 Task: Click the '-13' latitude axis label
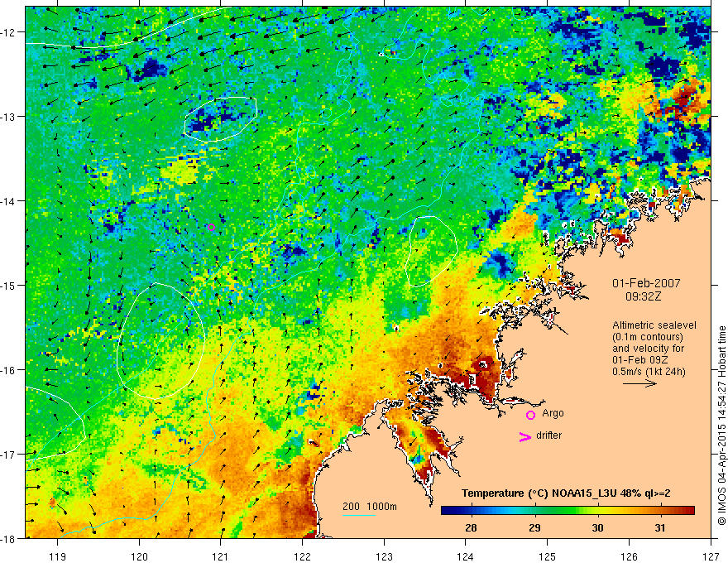coord(8,116)
